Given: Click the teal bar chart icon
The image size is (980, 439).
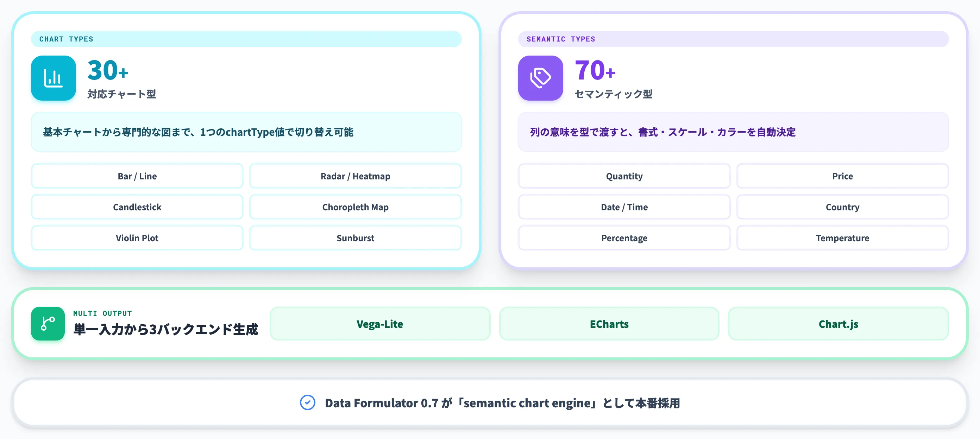Looking at the screenshot, I should click(53, 78).
